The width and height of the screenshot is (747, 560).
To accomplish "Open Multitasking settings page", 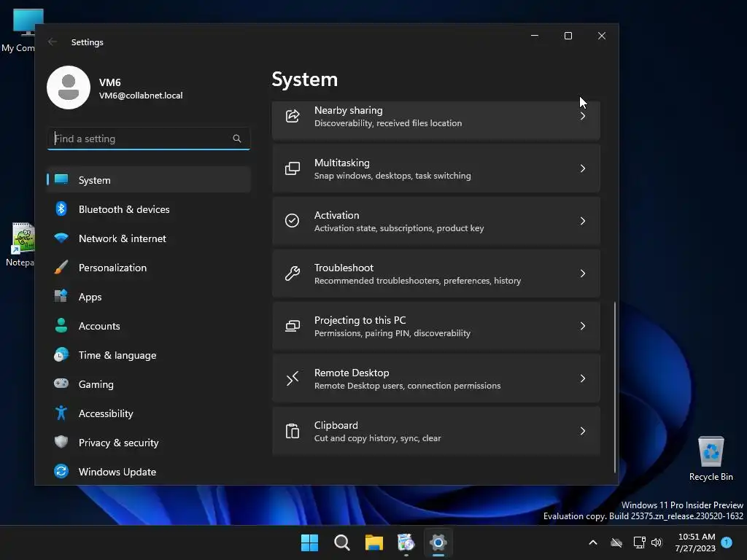I will 436,168.
